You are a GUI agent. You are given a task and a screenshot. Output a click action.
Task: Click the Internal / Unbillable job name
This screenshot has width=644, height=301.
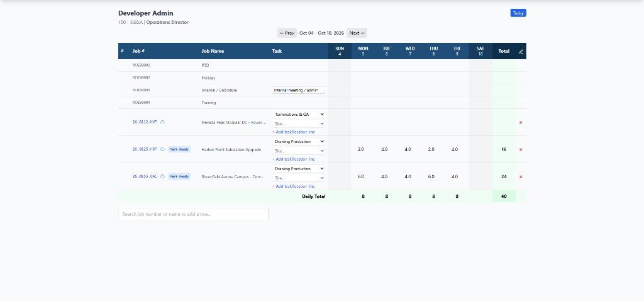tap(219, 90)
